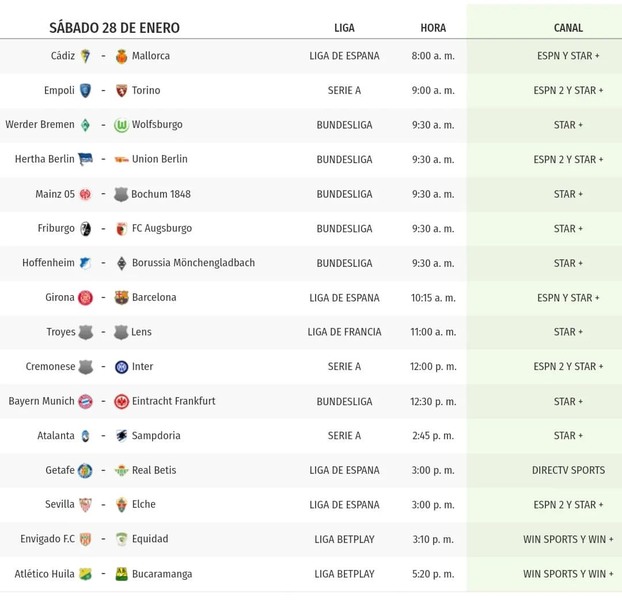Click LIGA DE FRANCIA league label

344,332
